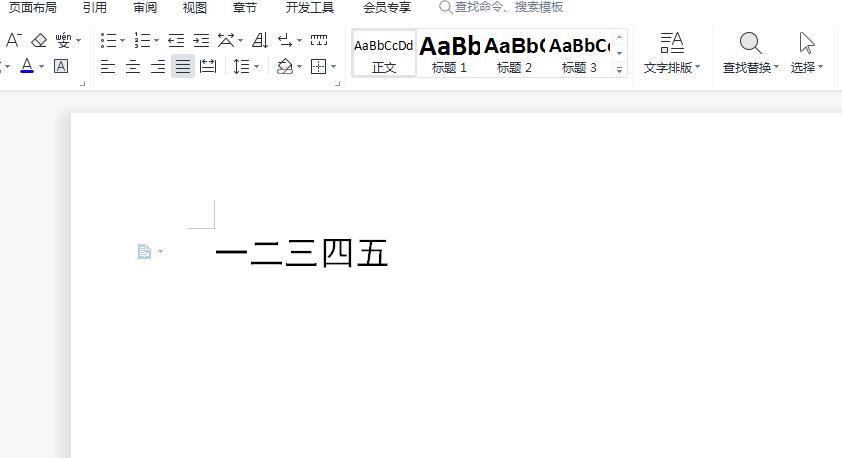
Task: Apply the 标题 3 style
Action: point(579,54)
